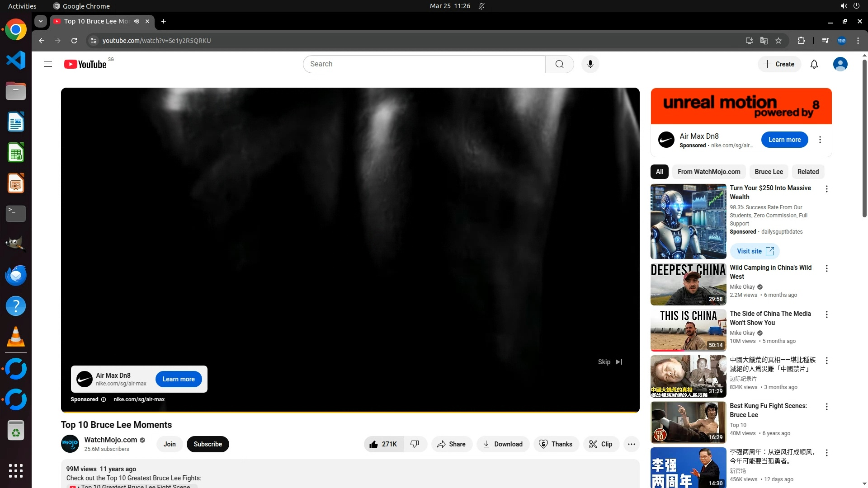The image size is (868, 488).
Task: Click Visit site on sponsored ad
Action: click(x=755, y=251)
